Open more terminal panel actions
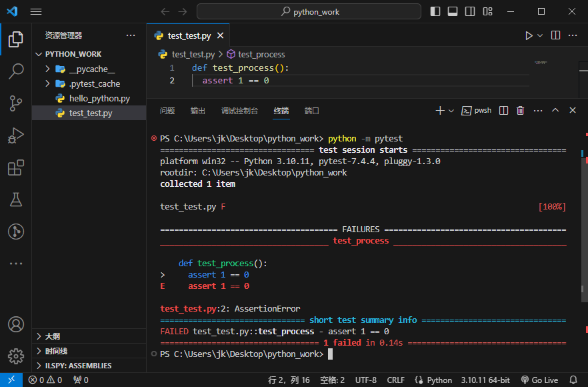588x387 pixels. pyautogui.click(x=538, y=110)
